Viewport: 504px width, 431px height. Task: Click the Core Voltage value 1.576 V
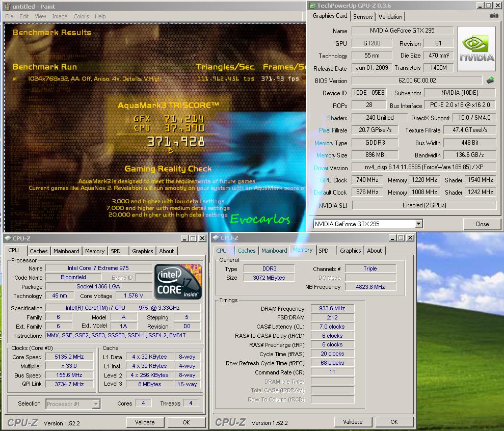(x=134, y=295)
